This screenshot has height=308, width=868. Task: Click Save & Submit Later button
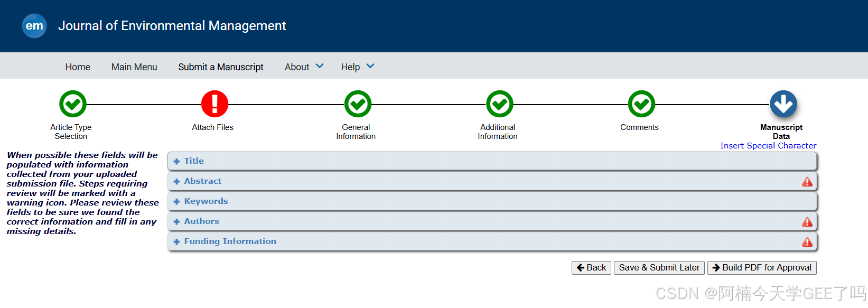point(659,268)
